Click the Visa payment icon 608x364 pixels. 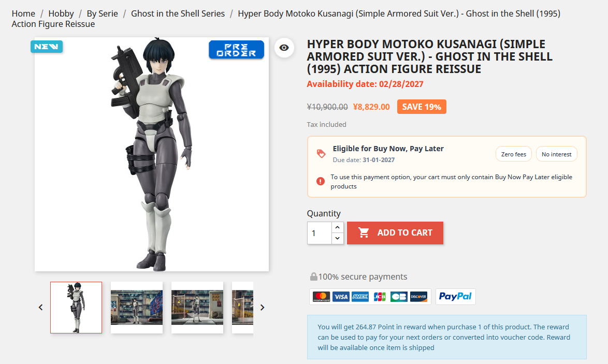tap(341, 297)
